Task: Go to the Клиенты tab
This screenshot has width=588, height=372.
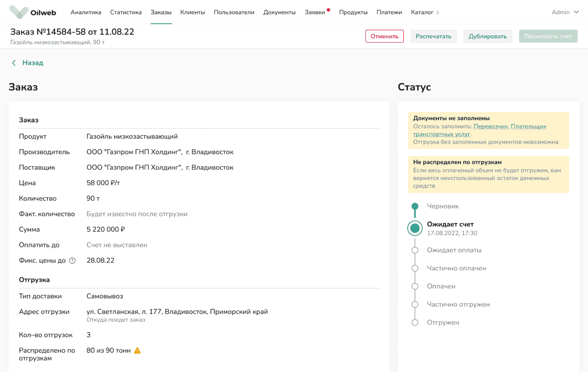Action: point(193,12)
